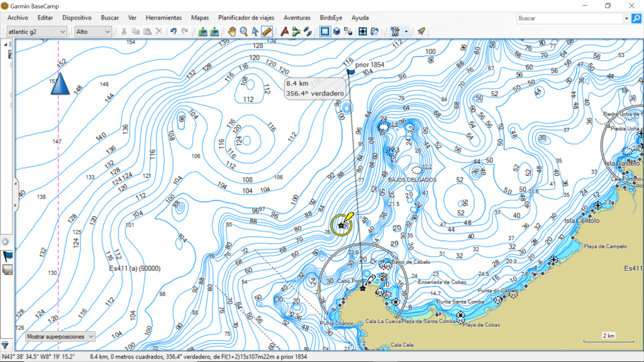
Task: Select the Pan hand tool
Action: point(232,31)
